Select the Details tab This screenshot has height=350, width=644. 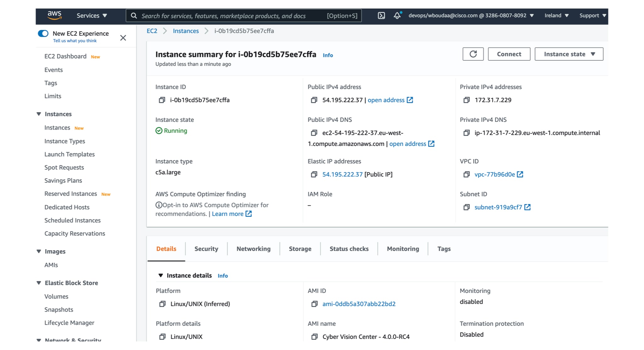166,249
